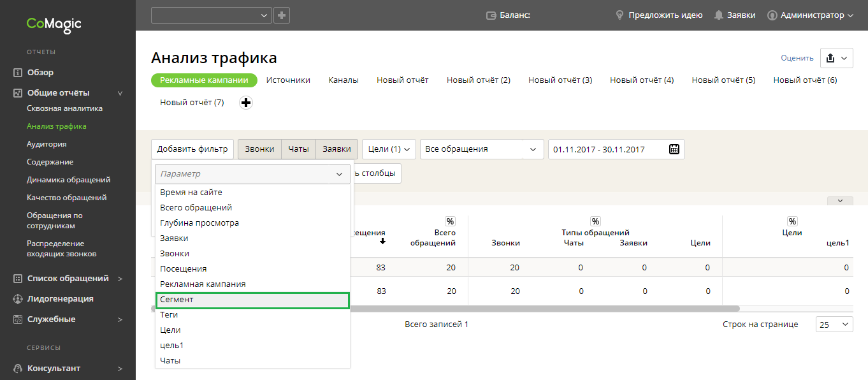Open Динамика обращений report
Image resolution: width=868 pixels, height=380 pixels.
coord(68,180)
